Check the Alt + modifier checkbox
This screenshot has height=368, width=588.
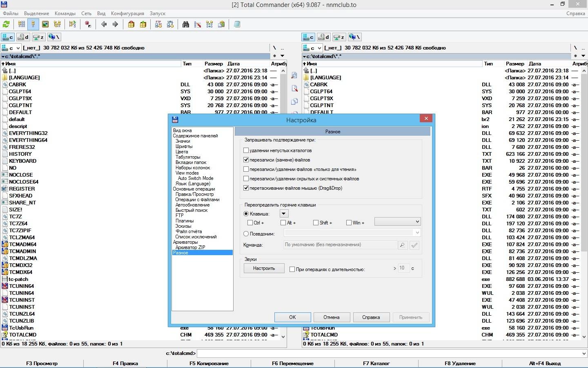(283, 223)
